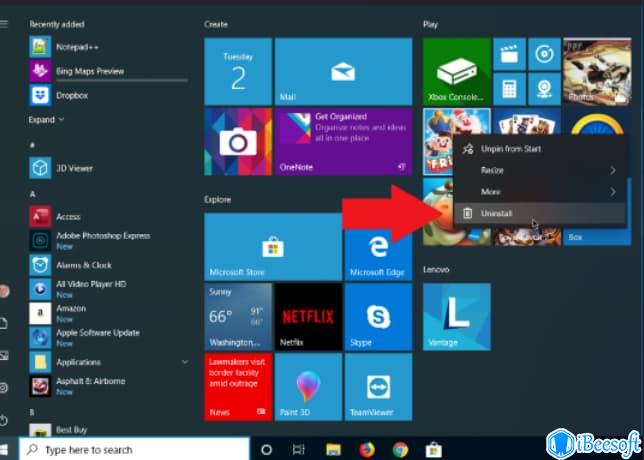
Task: Open File Explorer from the taskbar
Action: pyautogui.click(x=333, y=450)
